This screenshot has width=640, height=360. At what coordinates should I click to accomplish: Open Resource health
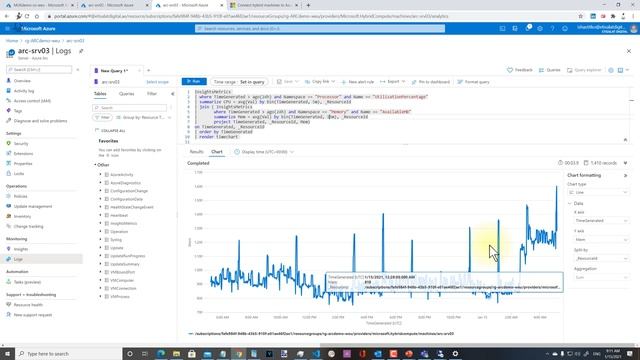click(x=28, y=305)
